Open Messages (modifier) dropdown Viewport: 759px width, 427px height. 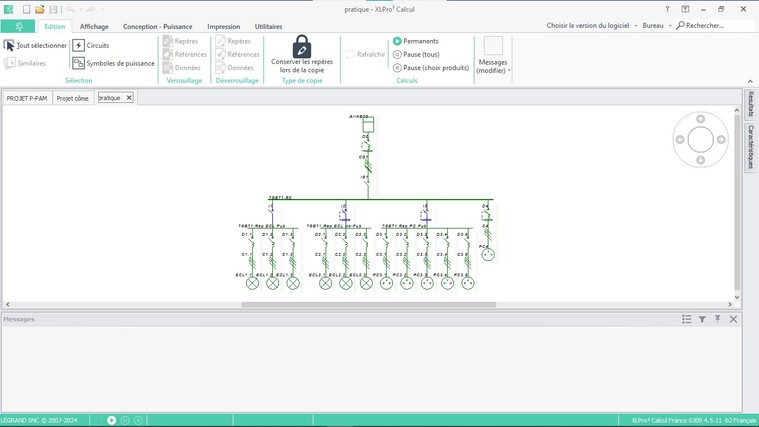(x=493, y=56)
